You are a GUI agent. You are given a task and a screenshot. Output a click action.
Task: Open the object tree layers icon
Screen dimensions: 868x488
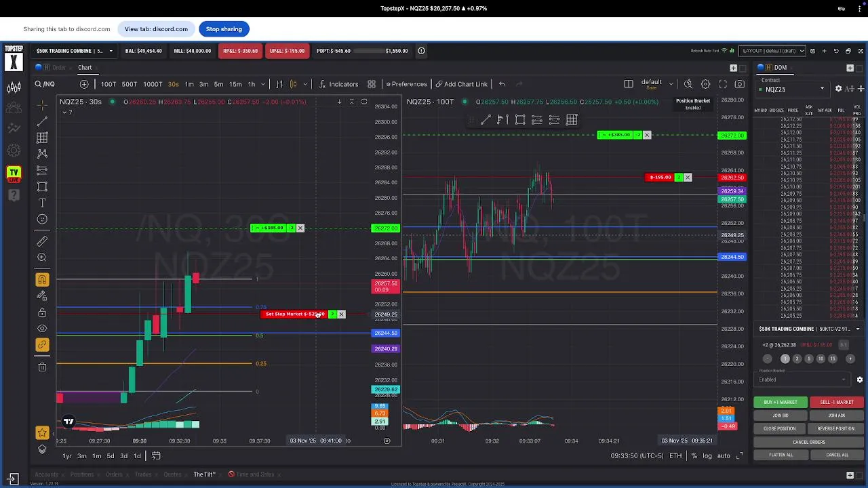coord(42,449)
